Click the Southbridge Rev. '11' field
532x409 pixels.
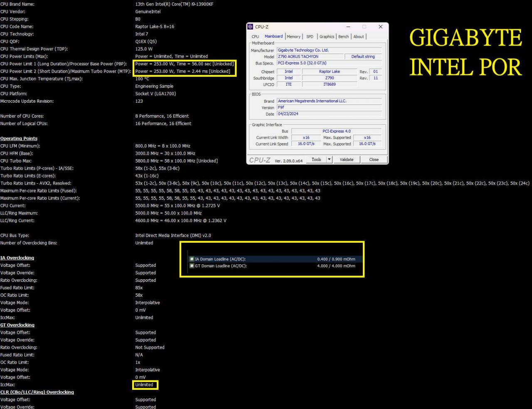376,78
